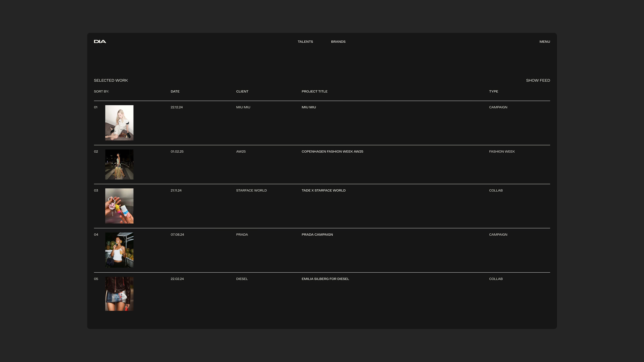Open the Prada Campaign project title
644x362 pixels.
click(317, 235)
